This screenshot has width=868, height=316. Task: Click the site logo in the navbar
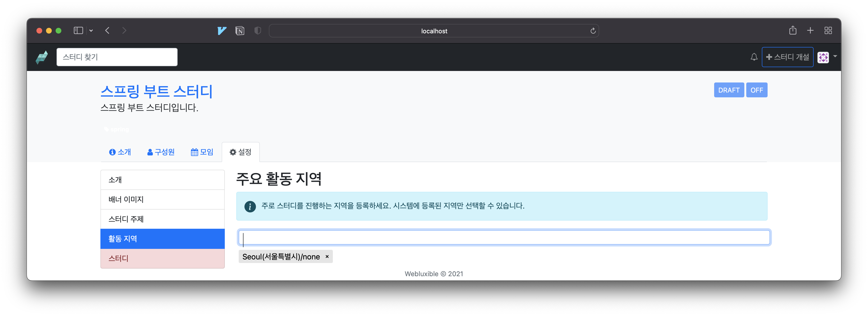(42, 57)
